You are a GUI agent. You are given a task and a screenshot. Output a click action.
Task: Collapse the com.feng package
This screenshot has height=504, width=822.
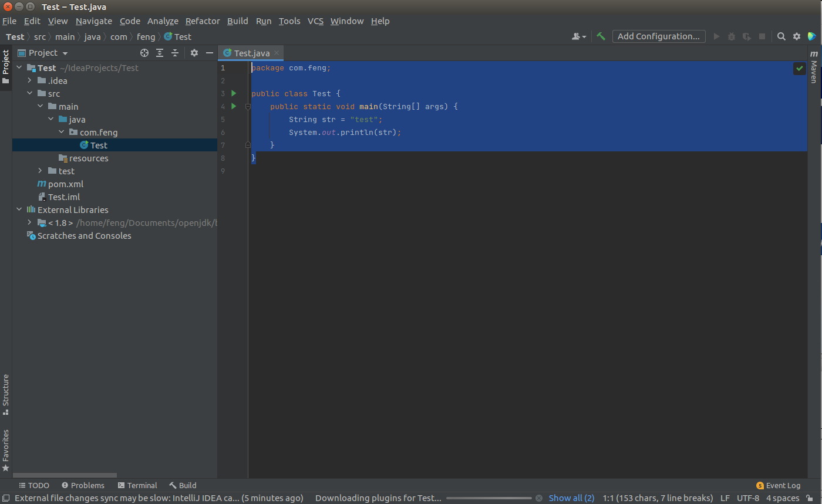(x=62, y=133)
